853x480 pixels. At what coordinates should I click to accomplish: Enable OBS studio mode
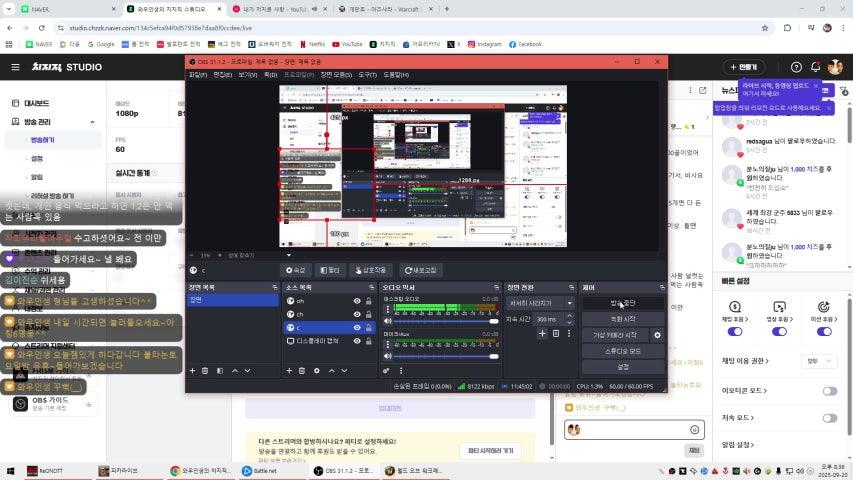[x=623, y=352]
